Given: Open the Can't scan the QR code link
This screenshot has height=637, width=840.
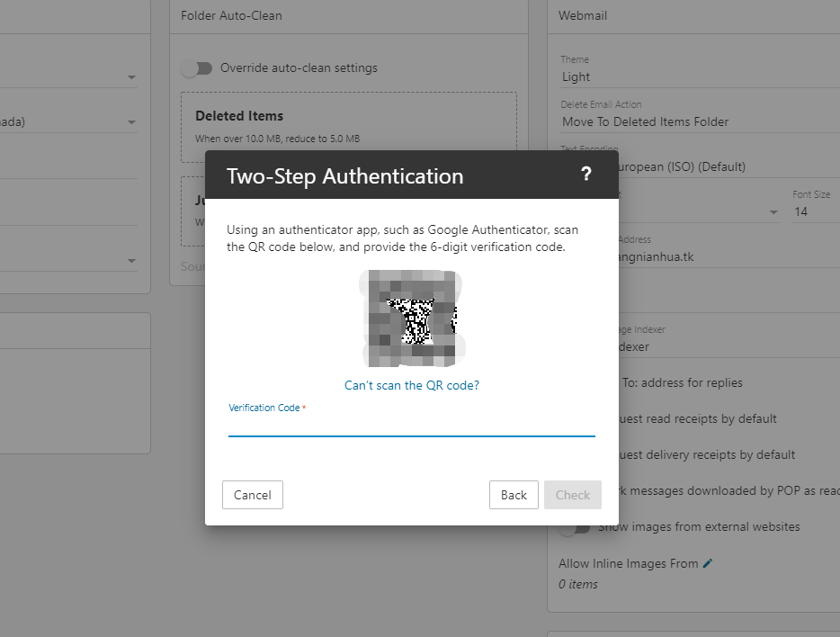Looking at the screenshot, I should click(411, 385).
